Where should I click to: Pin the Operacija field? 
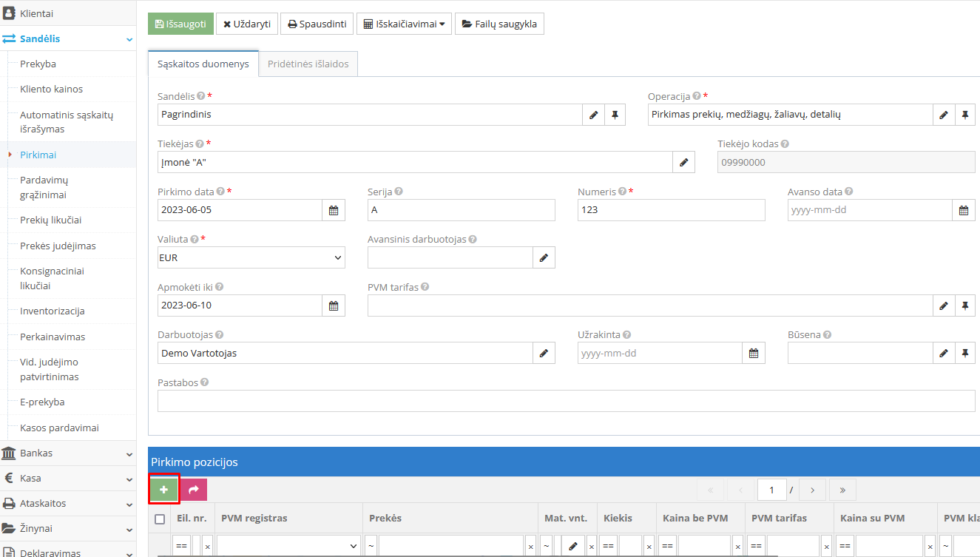click(x=965, y=114)
